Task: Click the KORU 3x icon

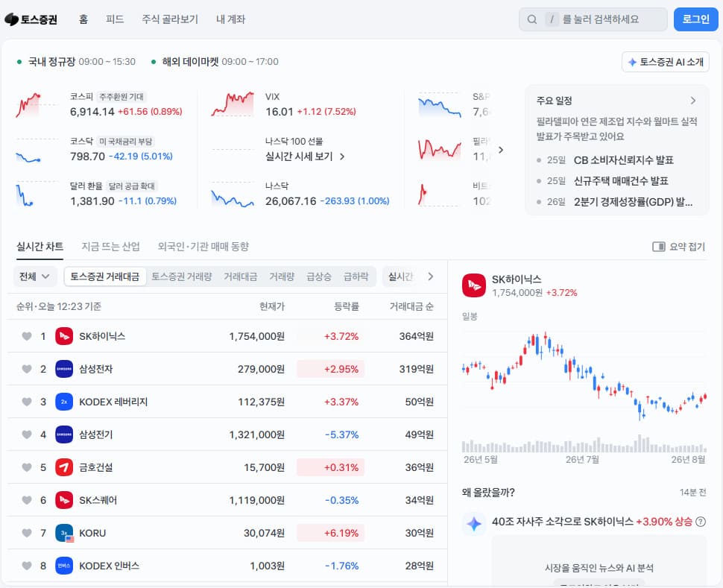Action: [x=64, y=533]
